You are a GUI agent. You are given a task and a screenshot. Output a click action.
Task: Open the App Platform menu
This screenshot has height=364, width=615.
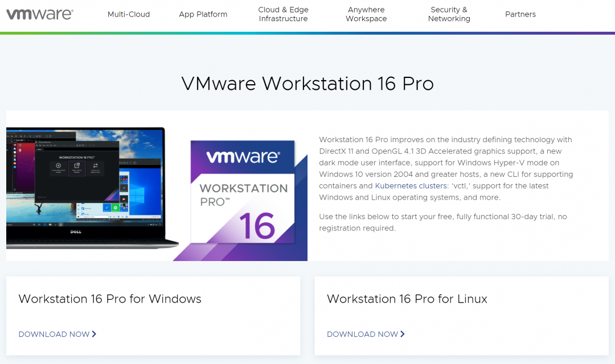[x=203, y=14]
